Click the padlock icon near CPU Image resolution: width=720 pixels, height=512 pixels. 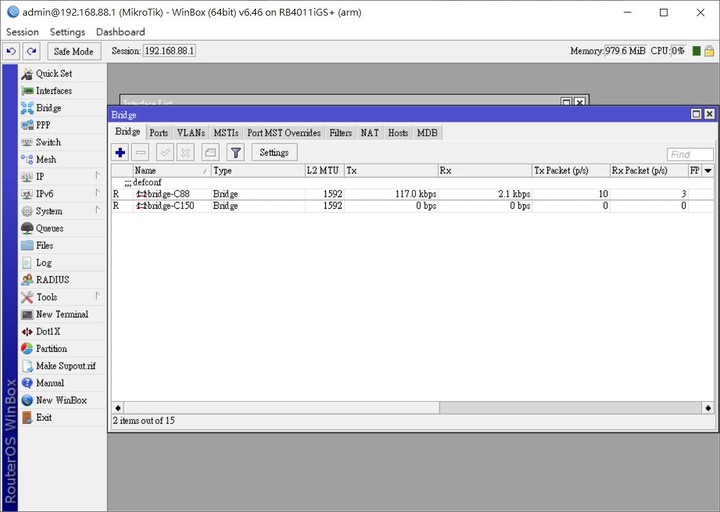709,51
